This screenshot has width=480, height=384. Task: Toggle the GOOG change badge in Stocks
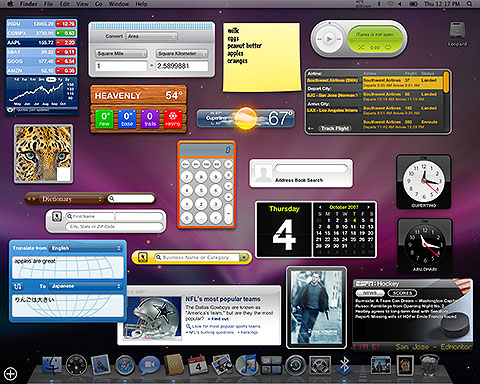click(66, 61)
